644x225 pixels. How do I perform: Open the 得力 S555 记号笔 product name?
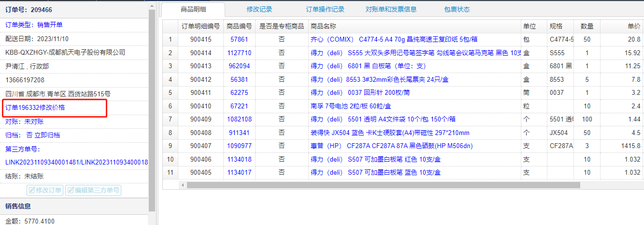(x=415, y=53)
